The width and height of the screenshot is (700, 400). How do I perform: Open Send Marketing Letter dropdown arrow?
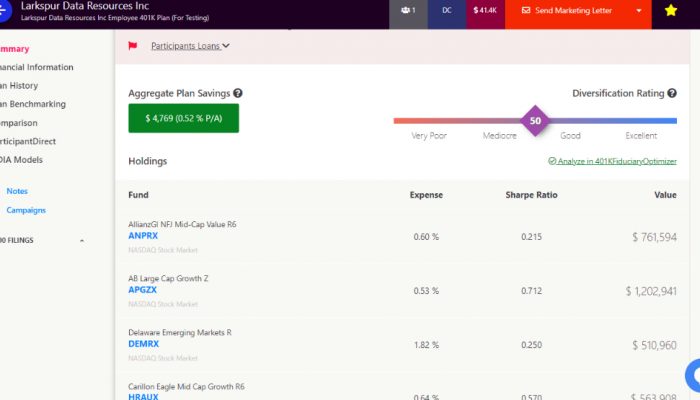(639, 11)
